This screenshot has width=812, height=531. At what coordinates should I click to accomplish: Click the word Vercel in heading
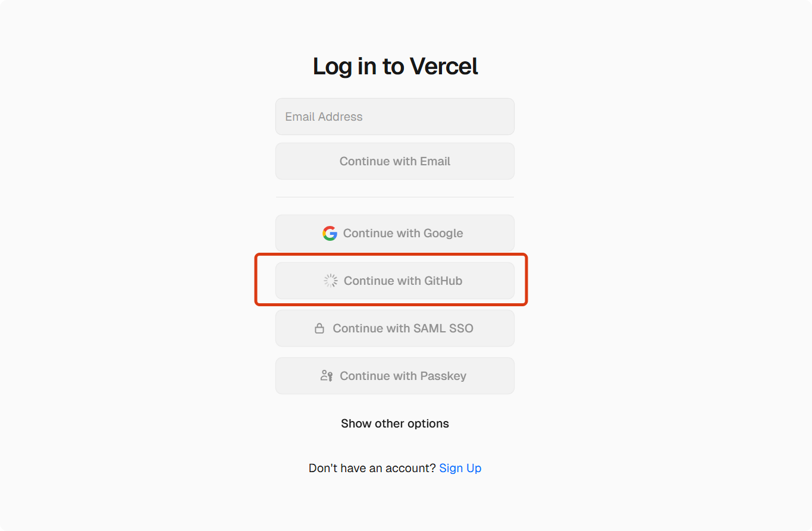[x=444, y=66]
